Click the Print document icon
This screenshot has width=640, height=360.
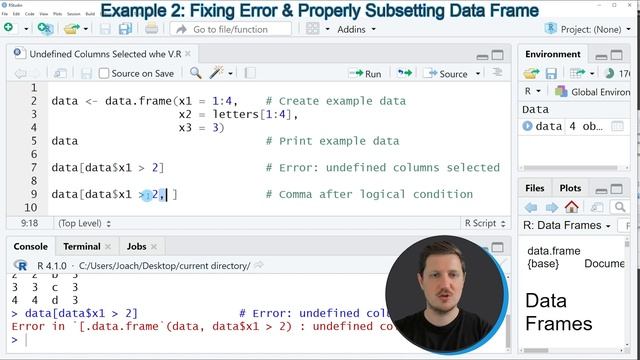(151, 29)
